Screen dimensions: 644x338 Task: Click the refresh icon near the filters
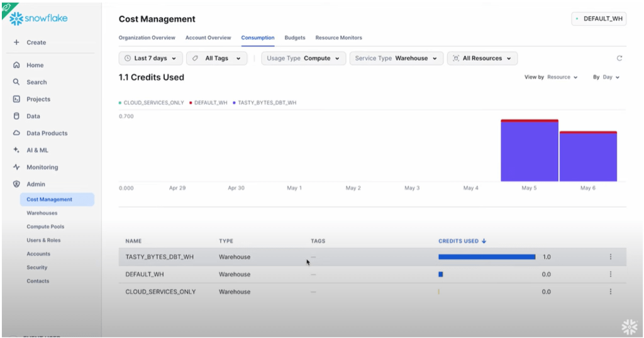click(619, 58)
